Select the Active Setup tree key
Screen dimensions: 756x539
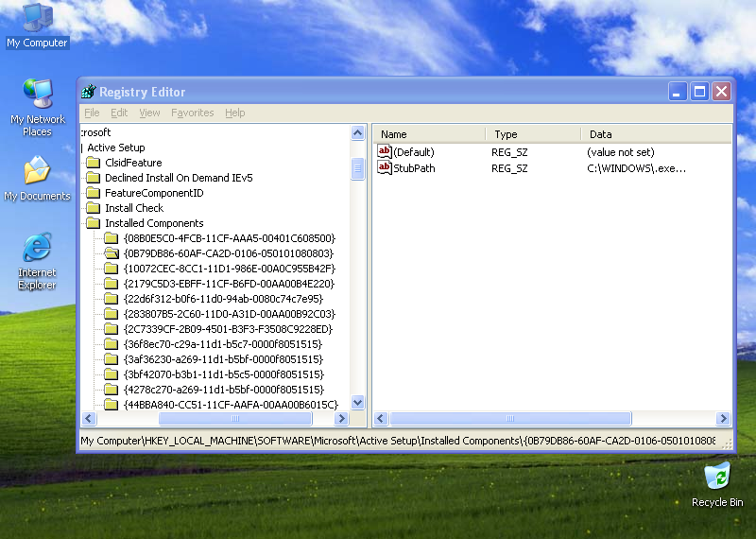click(115, 148)
